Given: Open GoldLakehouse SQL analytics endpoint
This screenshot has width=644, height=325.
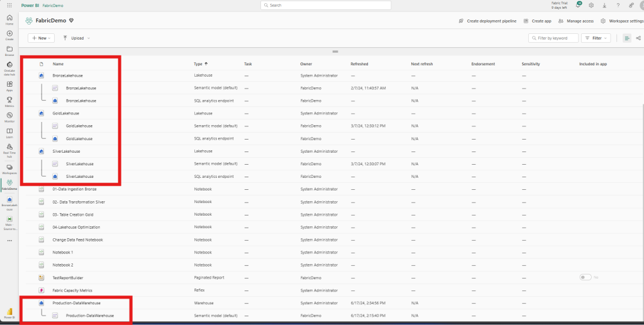Looking at the screenshot, I should point(79,139).
